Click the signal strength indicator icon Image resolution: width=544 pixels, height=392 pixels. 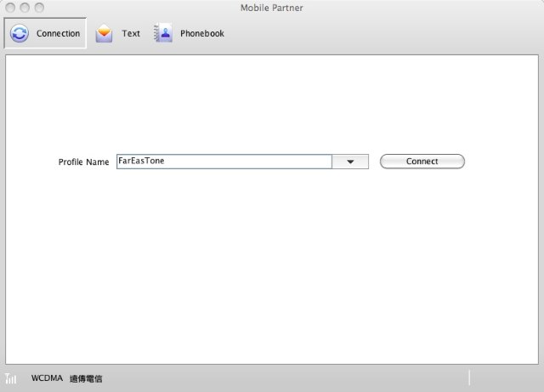11,378
